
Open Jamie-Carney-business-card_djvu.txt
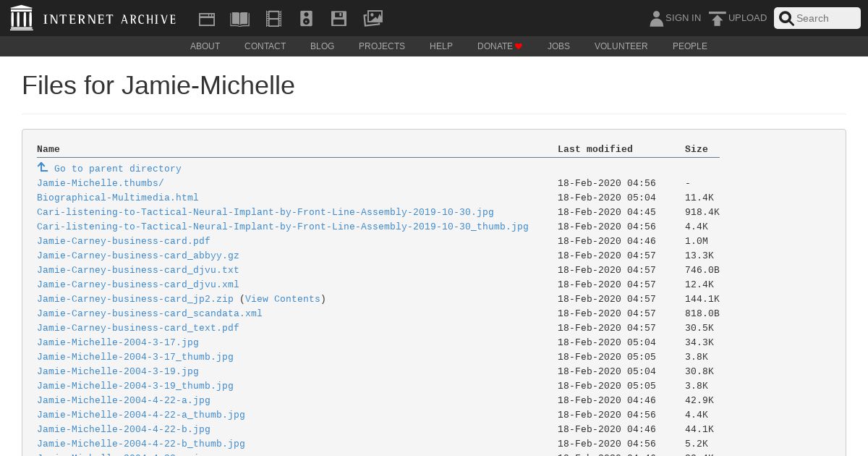(138, 270)
